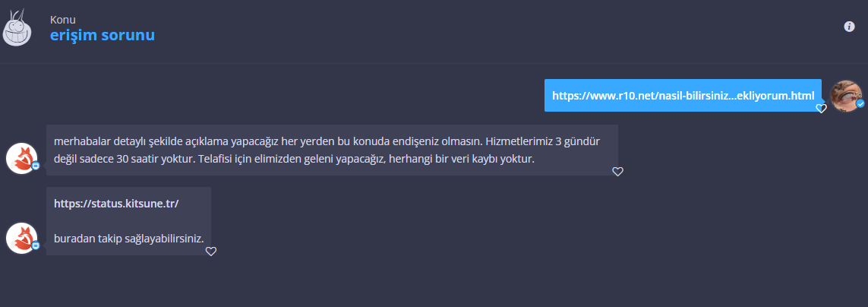Screen dimensions: 868x307
Task: Click the erişim sorunu topic title
Action: pyautogui.click(x=103, y=35)
